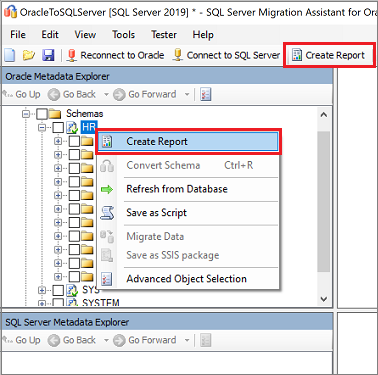This screenshot has width=378, height=375.
Task: Select the HR schema label
Action: tap(89, 127)
